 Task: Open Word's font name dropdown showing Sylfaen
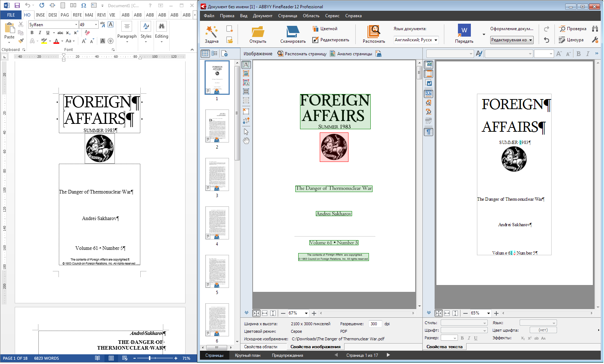[76, 25]
